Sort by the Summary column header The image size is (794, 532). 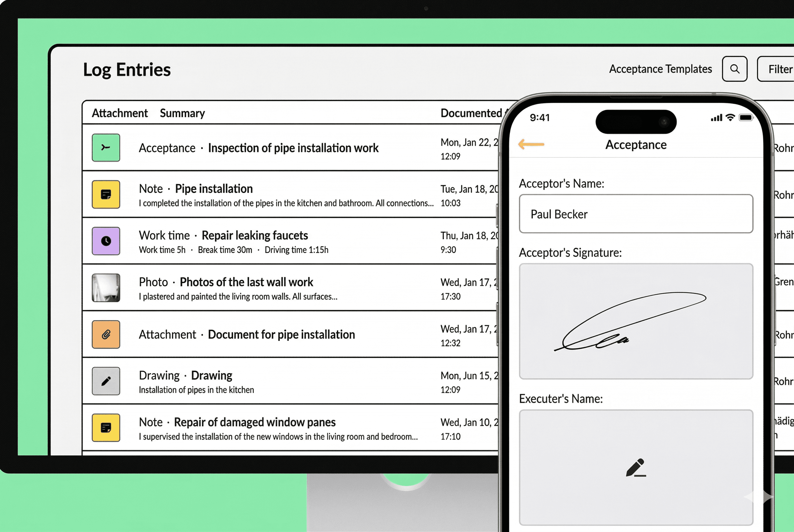(x=182, y=113)
